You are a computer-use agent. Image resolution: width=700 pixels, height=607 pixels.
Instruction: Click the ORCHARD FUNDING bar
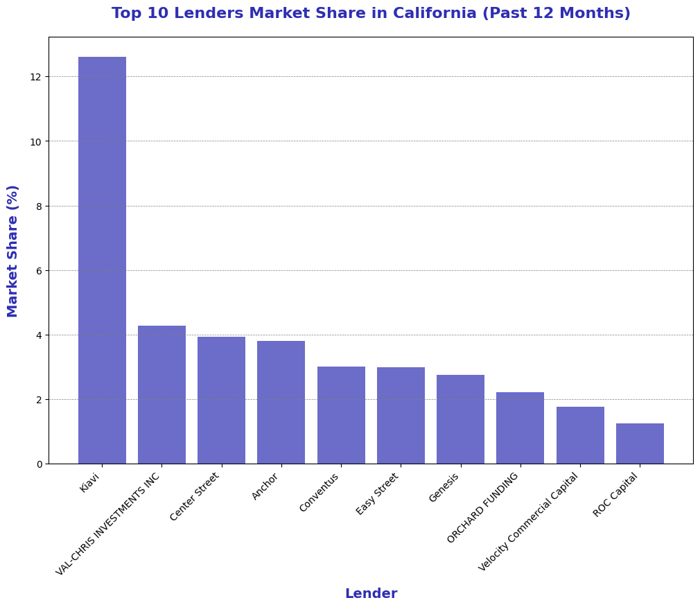[x=520, y=428]
